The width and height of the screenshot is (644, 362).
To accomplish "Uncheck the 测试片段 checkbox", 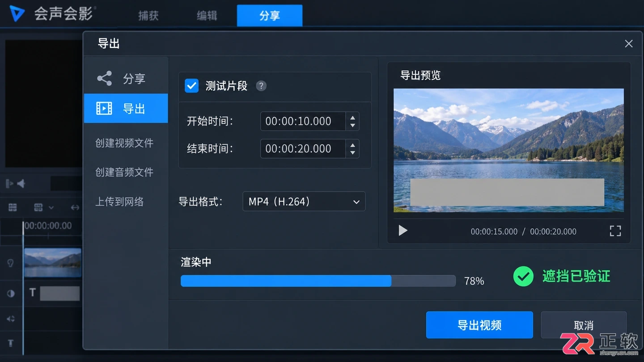I will coord(191,86).
